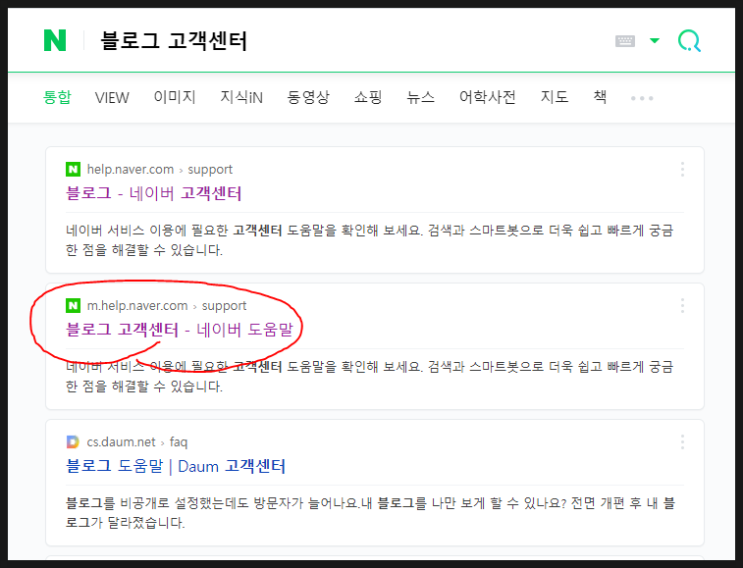
Task: Open the 블로그 고객센터 - 네이버 도움말 link
Action: tap(180, 329)
